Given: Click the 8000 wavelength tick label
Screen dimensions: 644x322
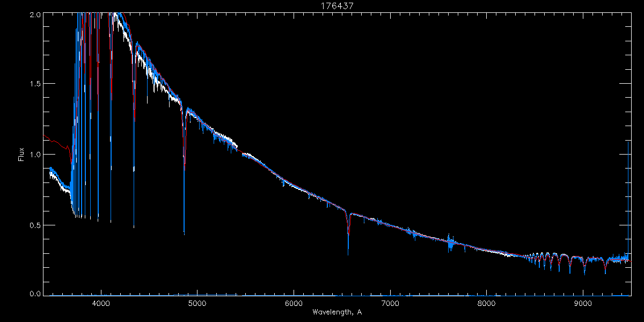Looking at the screenshot, I should tap(486, 303).
